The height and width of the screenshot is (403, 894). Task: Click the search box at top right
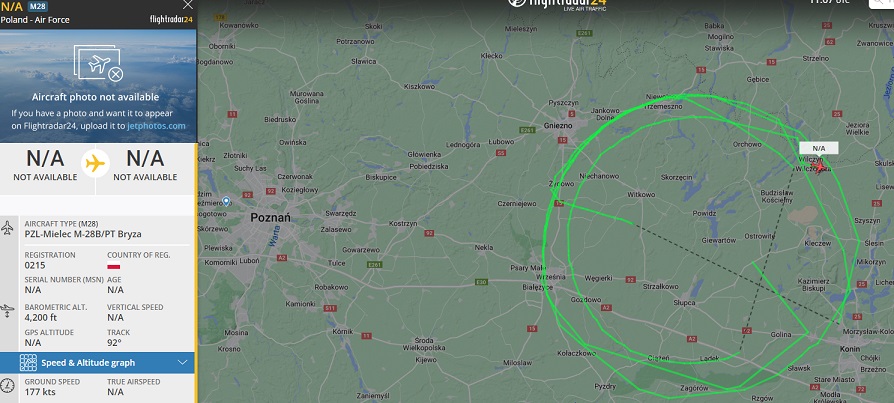click(881, 3)
